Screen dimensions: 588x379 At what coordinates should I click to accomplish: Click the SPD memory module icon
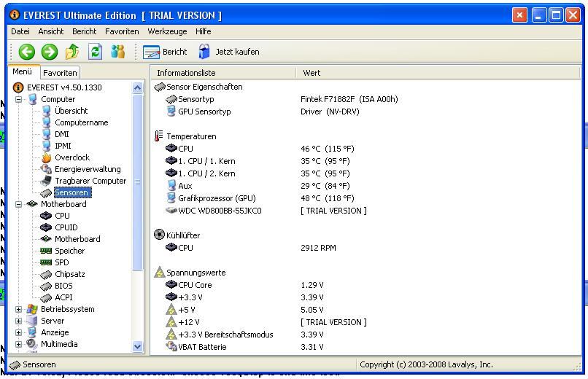[x=46, y=262]
